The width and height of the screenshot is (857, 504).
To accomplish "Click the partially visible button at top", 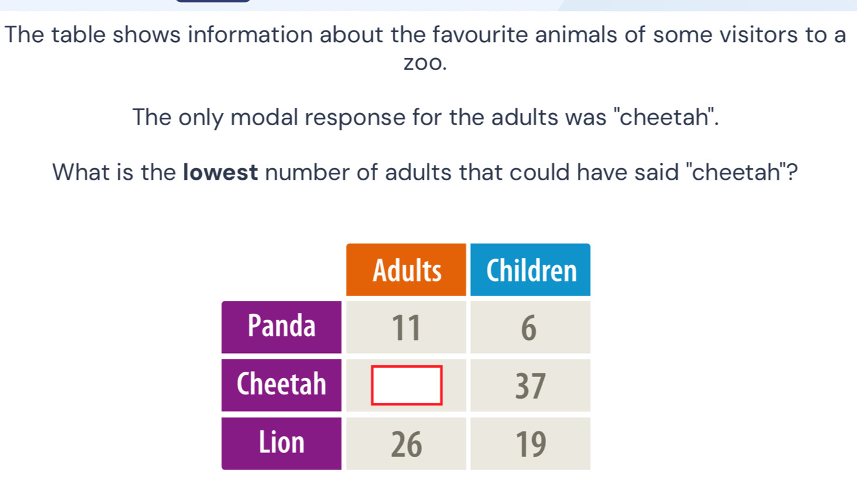I will [x=212, y=2].
